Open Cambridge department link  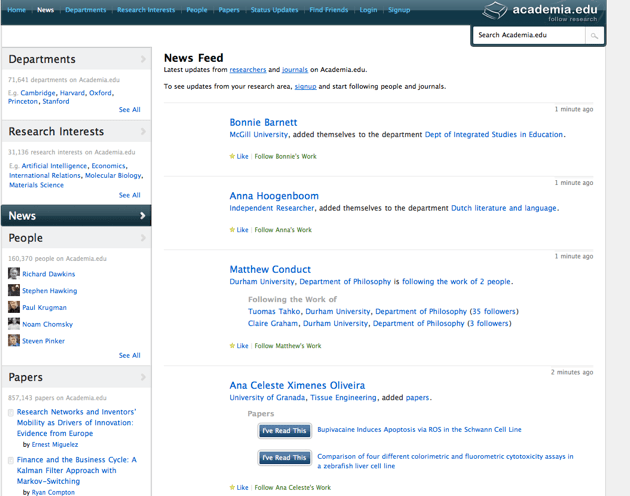38,93
